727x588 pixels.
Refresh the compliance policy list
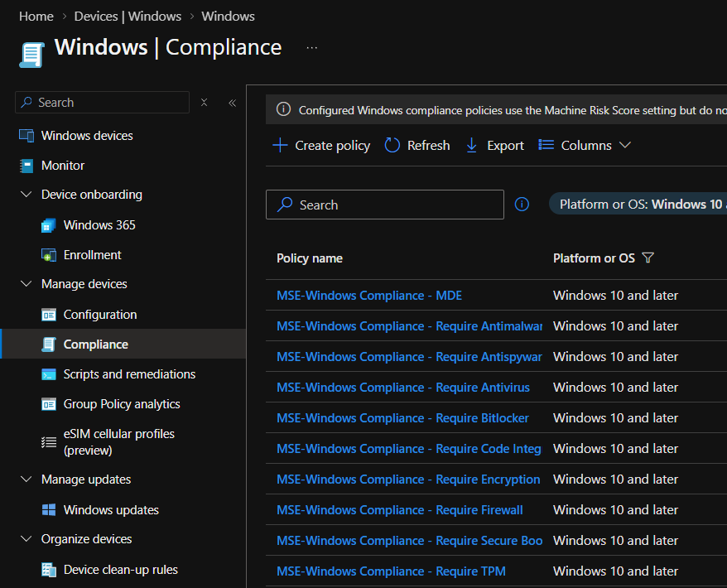417,145
